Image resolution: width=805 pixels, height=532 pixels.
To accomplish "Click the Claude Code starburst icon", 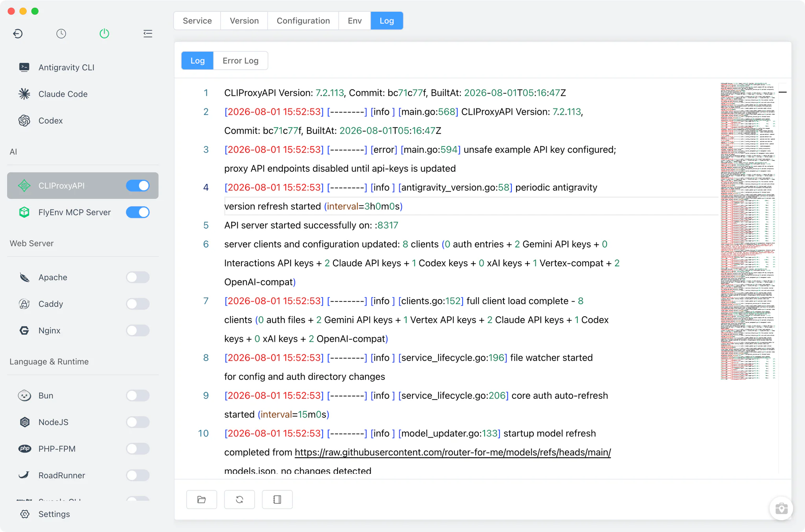I will pyautogui.click(x=24, y=94).
